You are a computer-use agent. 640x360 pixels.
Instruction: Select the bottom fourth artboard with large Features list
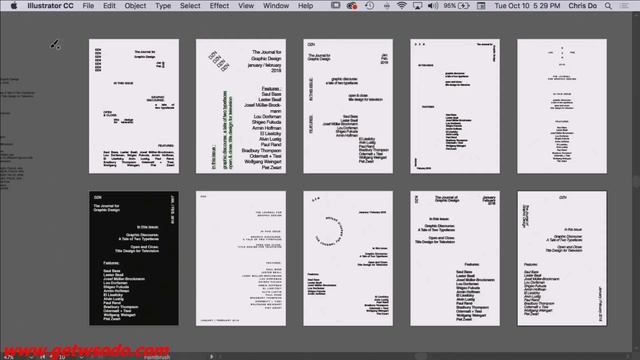point(455,258)
